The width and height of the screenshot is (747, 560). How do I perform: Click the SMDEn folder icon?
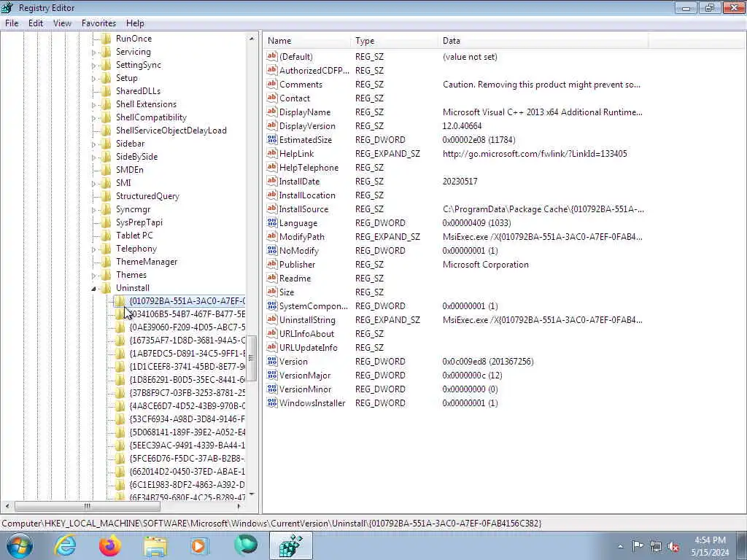click(x=107, y=169)
